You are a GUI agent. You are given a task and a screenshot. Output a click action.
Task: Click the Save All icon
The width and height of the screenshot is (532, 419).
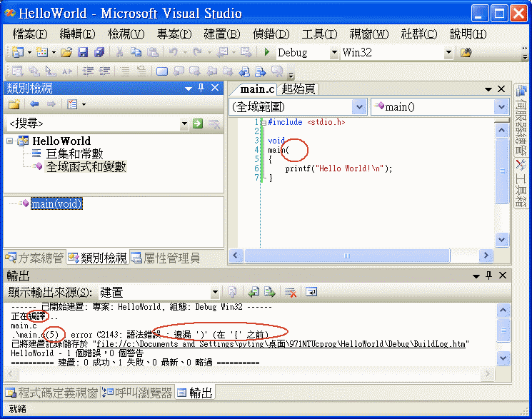pos(99,52)
